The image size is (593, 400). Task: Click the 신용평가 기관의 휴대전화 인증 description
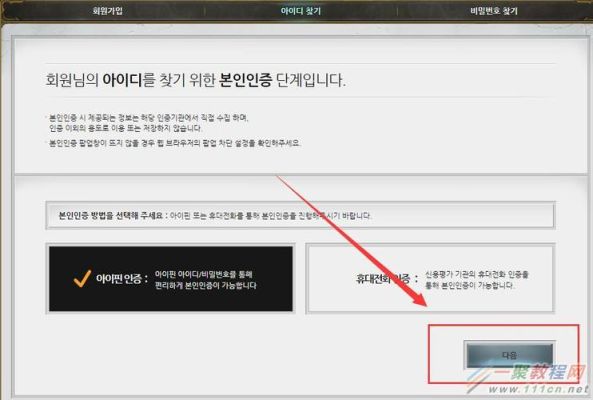click(x=477, y=280)
